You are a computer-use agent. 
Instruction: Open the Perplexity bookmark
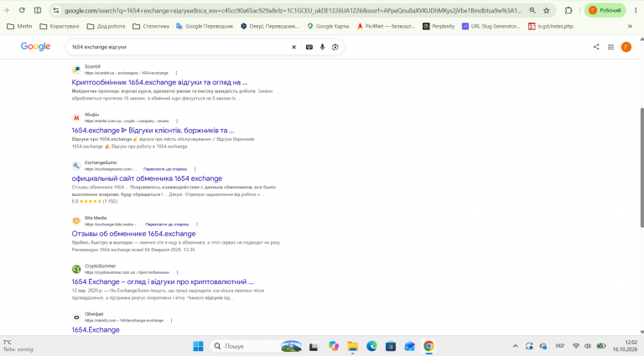tap(439, 26)
